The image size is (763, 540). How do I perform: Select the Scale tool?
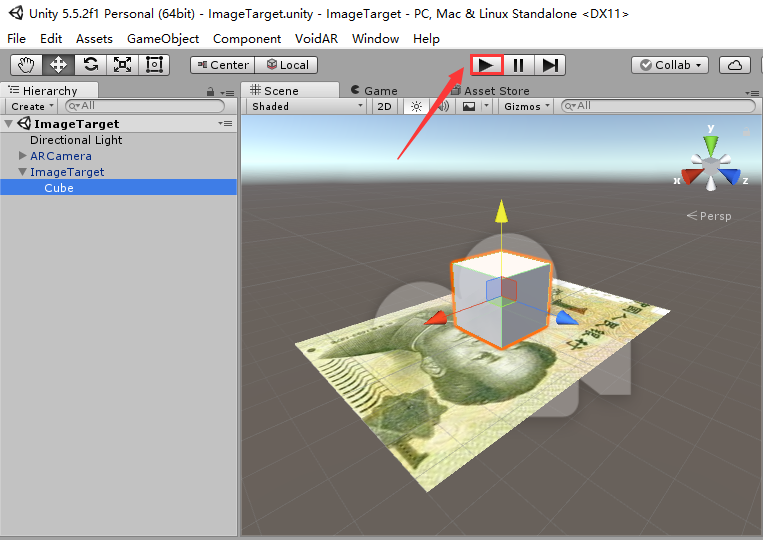coord(122,65)
